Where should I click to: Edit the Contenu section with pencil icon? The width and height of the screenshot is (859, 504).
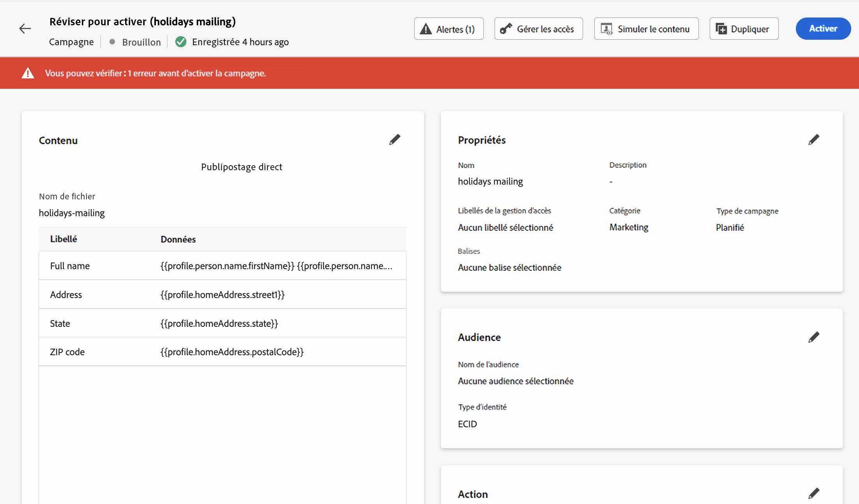coord(394,140)
